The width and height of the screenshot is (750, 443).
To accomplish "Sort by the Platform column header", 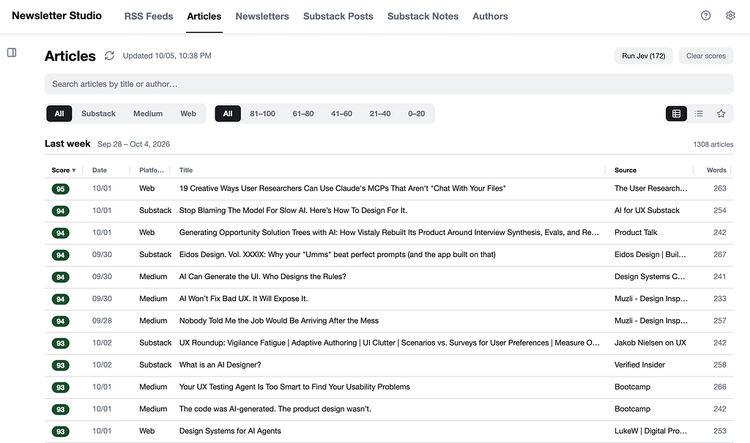I will (152, 170).
